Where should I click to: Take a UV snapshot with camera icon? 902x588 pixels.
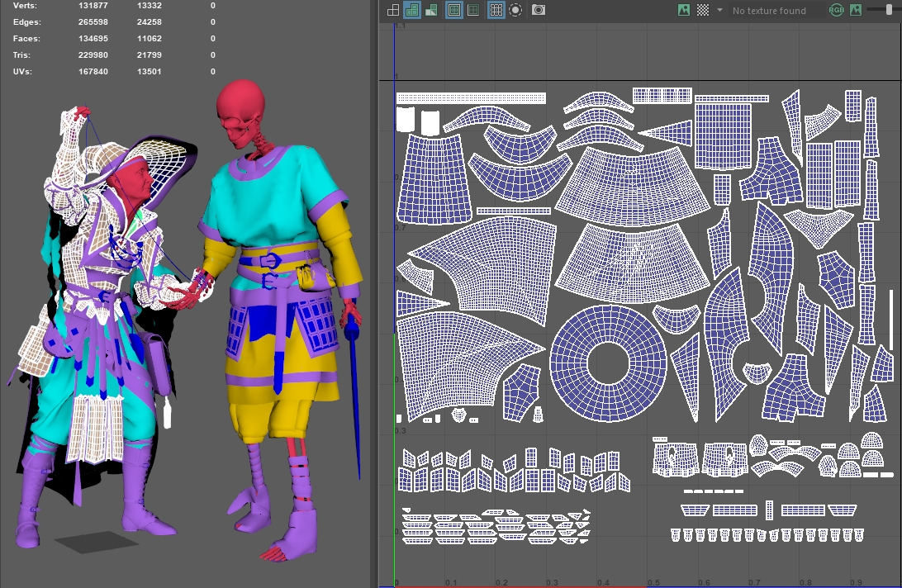pyautogui.click(x=539, y=10)
